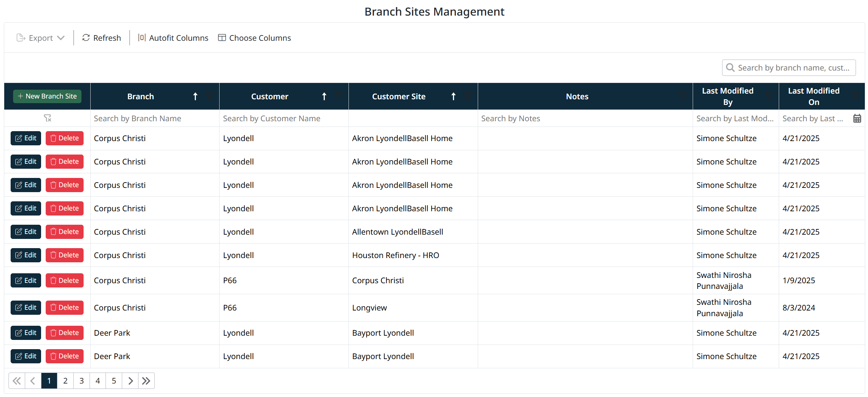Go to page 3
868x397 pixels.
pyautogui.click(x=81, y=381)
